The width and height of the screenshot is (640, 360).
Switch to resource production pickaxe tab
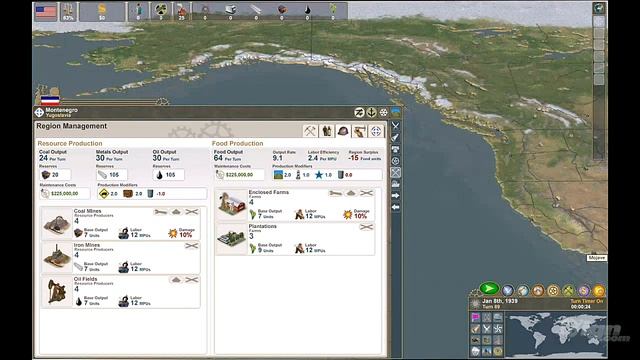point(310,131)
